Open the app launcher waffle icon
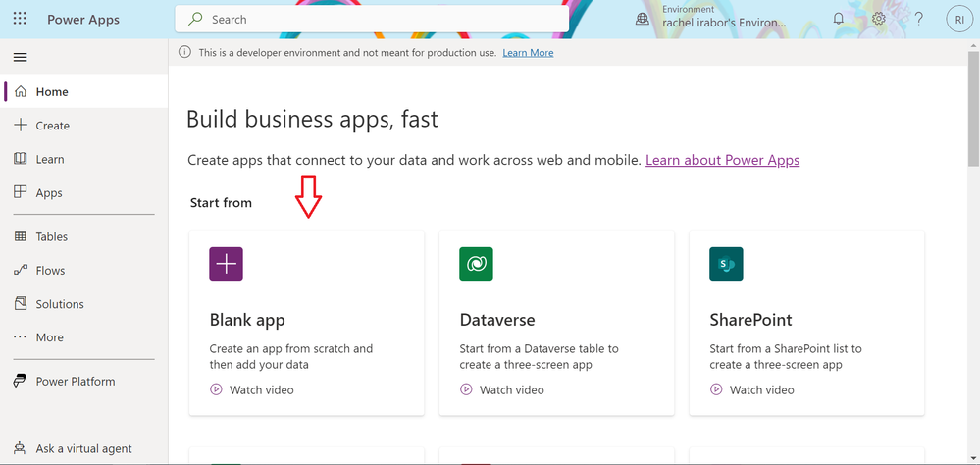Image resolution: width=980 pixels, height=465 pixels. (20, 19)
